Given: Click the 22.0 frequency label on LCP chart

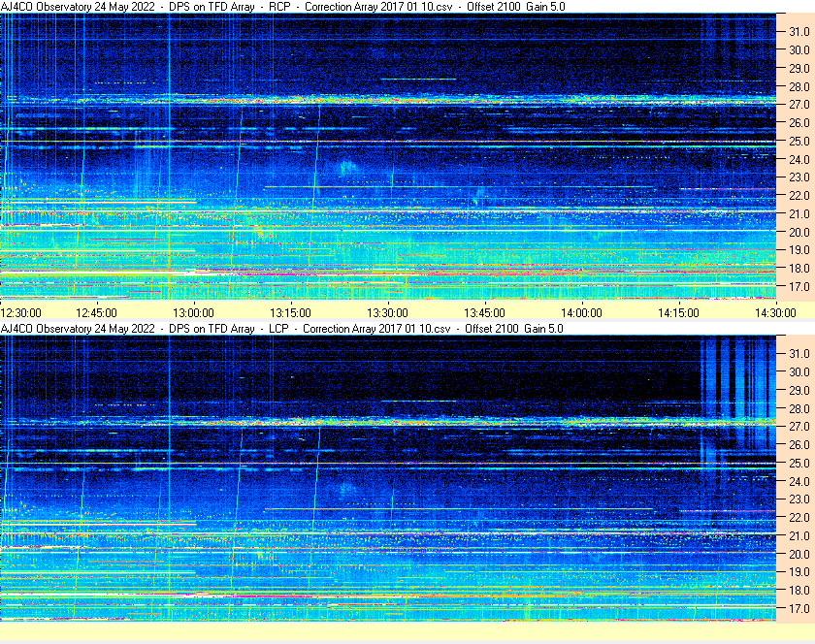Looking at the screenshot, I should pyautogui.click(x=799, y=518).
